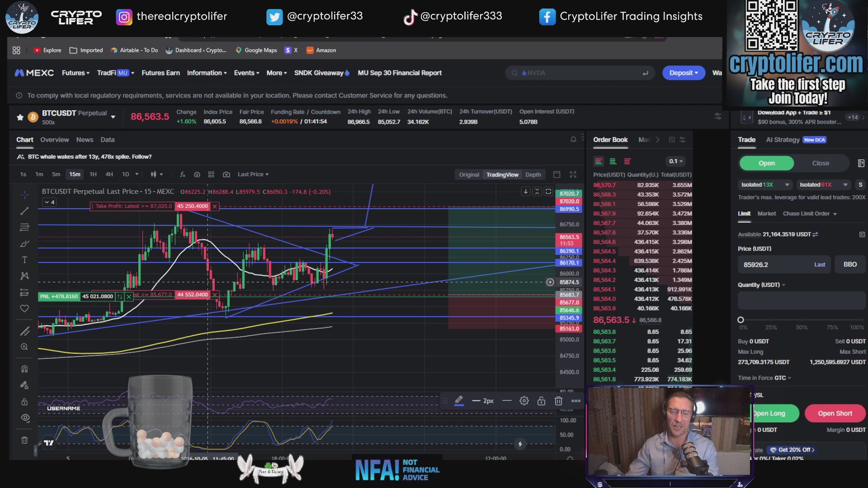The width and height of the screenshot is (868, 488).
Task: Open the Isolated 13X leverage dropdown
Action: [765, 185]
